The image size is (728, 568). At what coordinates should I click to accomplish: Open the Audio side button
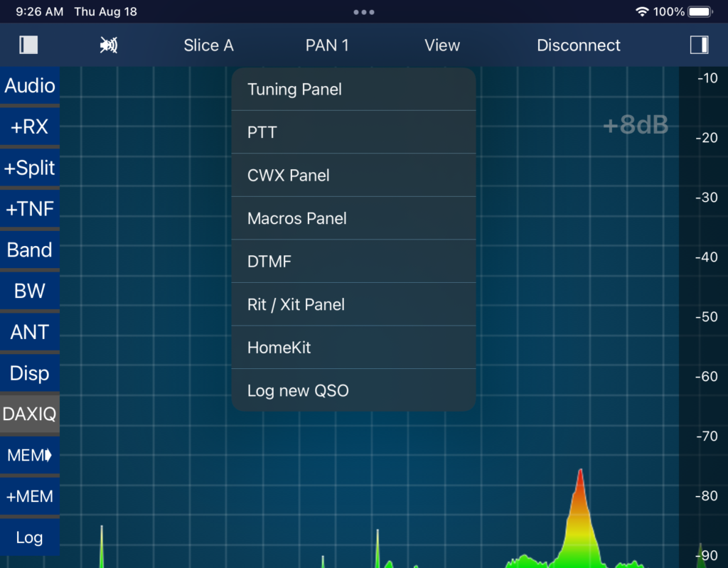coord(30,85)
